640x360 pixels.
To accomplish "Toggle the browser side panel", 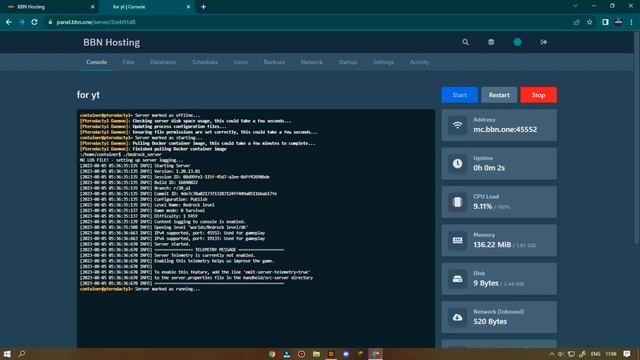I will pyautogui.click(x=605, y=22).
